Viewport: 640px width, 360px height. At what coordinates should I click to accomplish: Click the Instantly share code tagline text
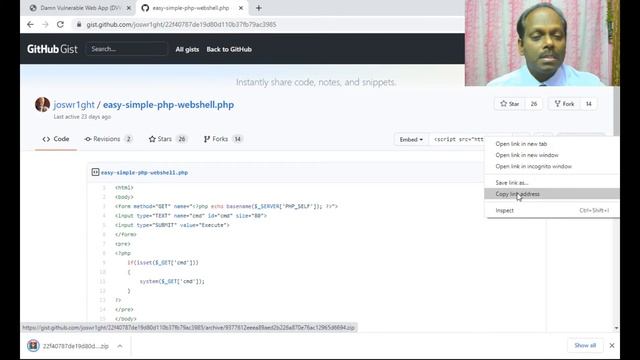click(316, 82)
